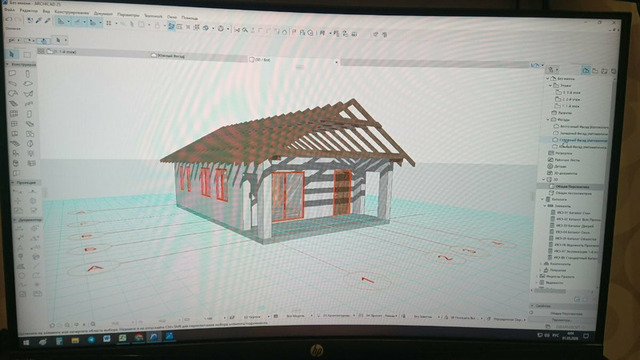Open the View Map in Navigator

point(596,71)
